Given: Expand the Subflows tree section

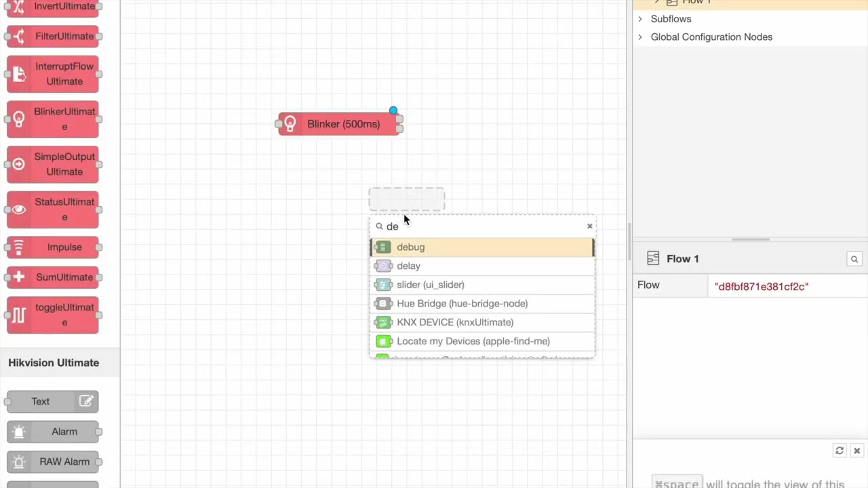Looking at the screenshot, I should pyautogui.click(x=640, y=19).
